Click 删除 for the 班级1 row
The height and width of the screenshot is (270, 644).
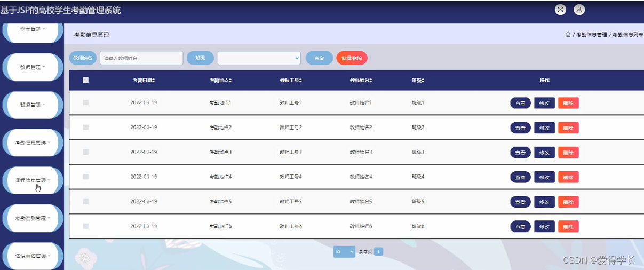click(x=568, y=103)
